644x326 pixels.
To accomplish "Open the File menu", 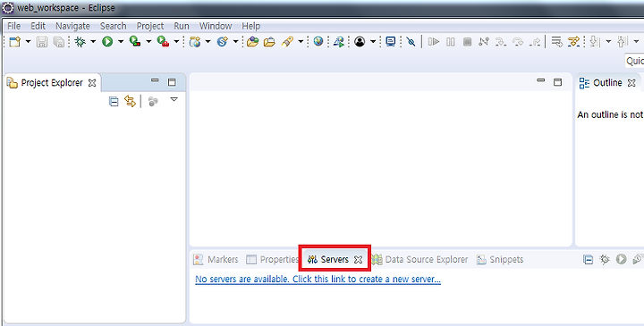I will point(14,26).
